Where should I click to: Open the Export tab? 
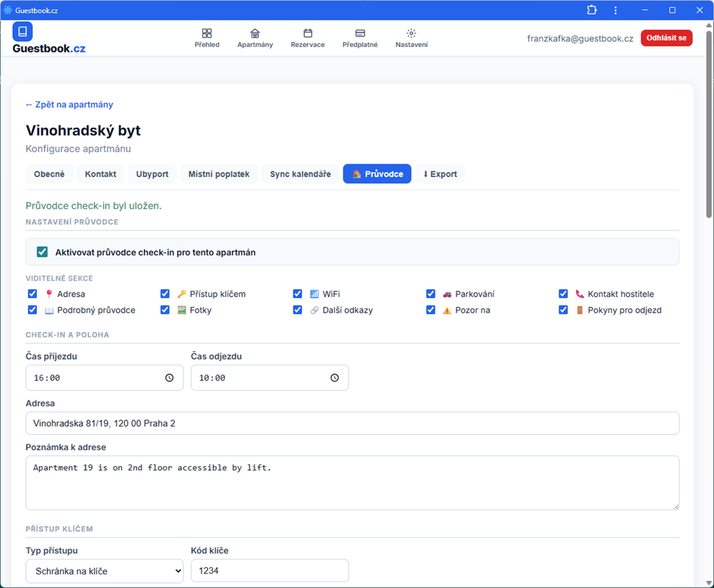click(440, 174)
